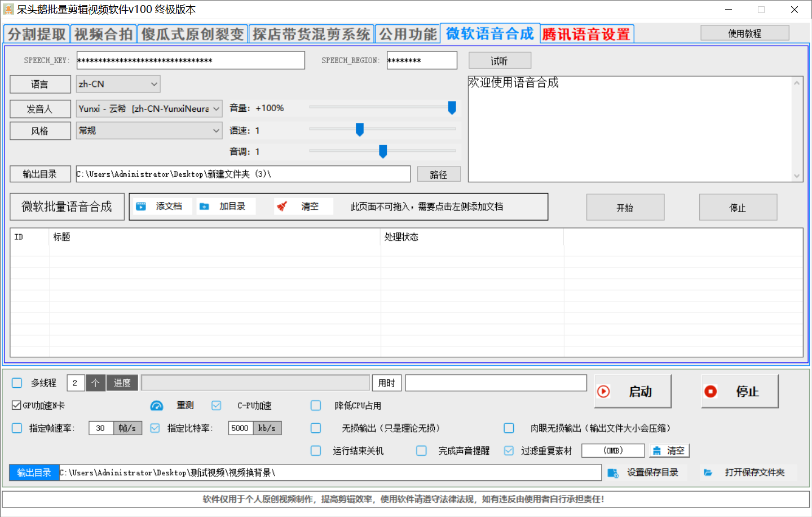Click the 路径 button
This screenshot has height=517, width=812.
point(439,174)
